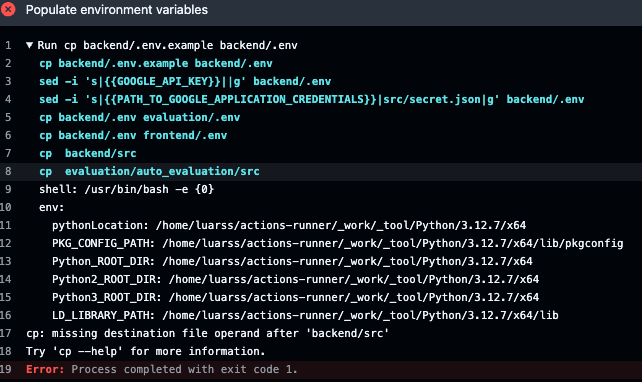This screenshot has height=382, width=642.
Task: Click the LD_LIBRARY_PATH env entry
Action: click(305, 315)
